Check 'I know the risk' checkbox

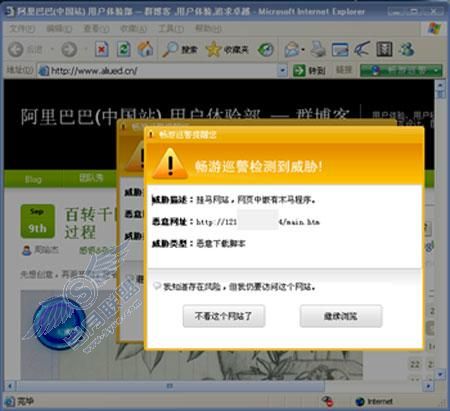pos(157,285)
